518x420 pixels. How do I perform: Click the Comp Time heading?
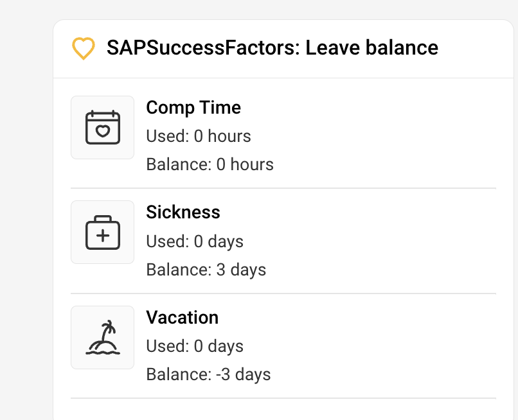click(193, 107)
